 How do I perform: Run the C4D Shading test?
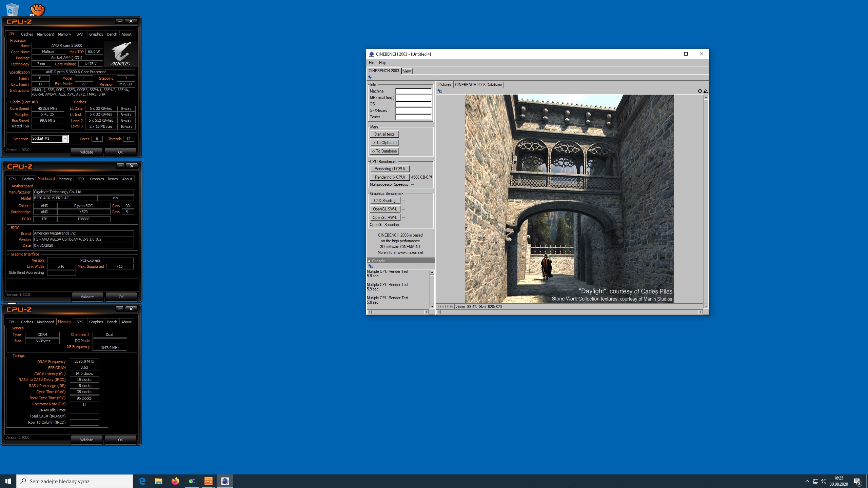coord(385,201)
